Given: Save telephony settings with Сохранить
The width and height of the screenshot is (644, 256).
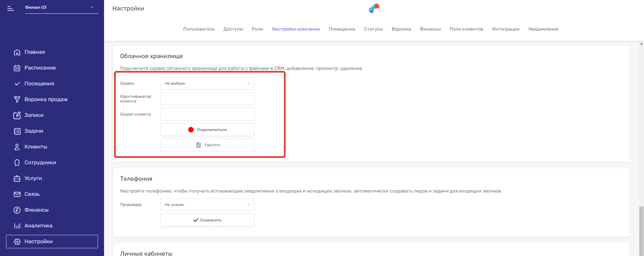Looking at the screenshot, I should [x=207, y=220].
